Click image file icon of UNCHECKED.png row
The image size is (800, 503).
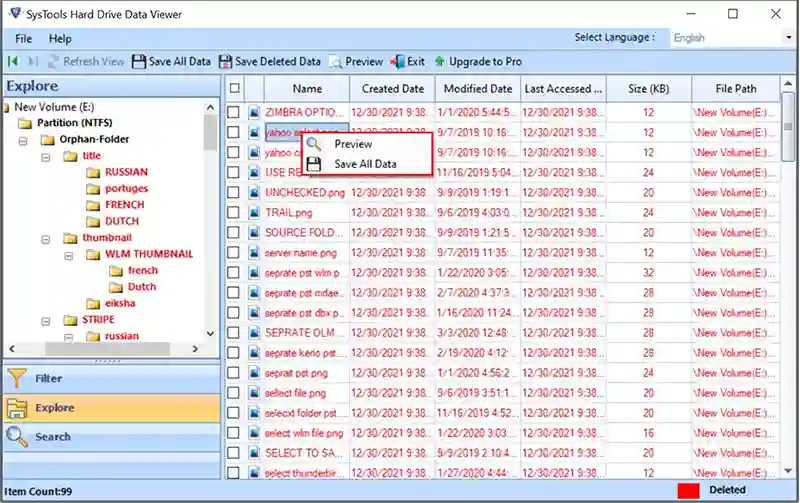[254, 192]
